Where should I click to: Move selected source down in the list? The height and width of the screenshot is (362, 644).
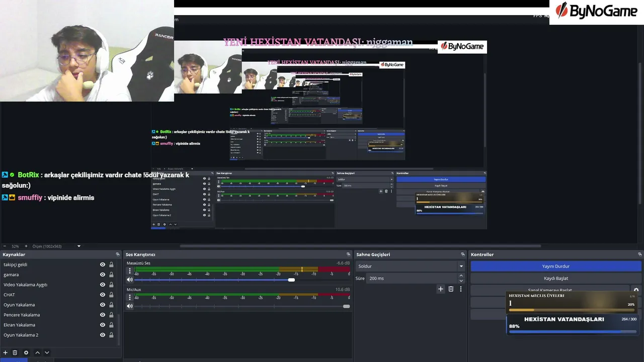pyautogui.click(x=47, y=353)
